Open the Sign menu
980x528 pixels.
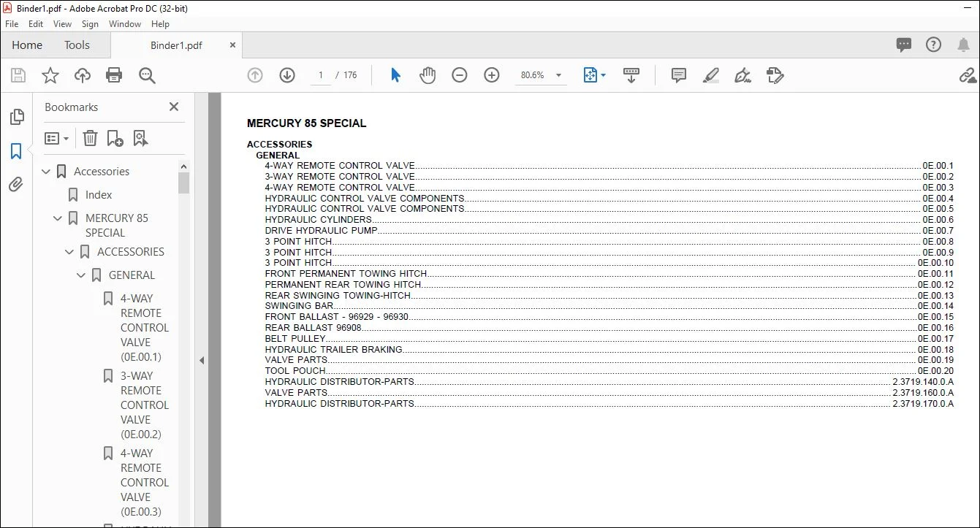[x=90, y=24]
